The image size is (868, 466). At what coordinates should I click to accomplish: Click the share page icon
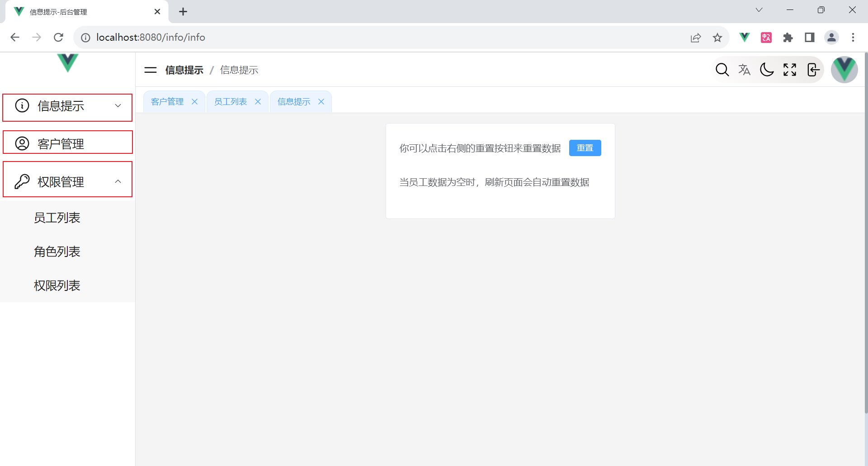click(x=696, y=38)
